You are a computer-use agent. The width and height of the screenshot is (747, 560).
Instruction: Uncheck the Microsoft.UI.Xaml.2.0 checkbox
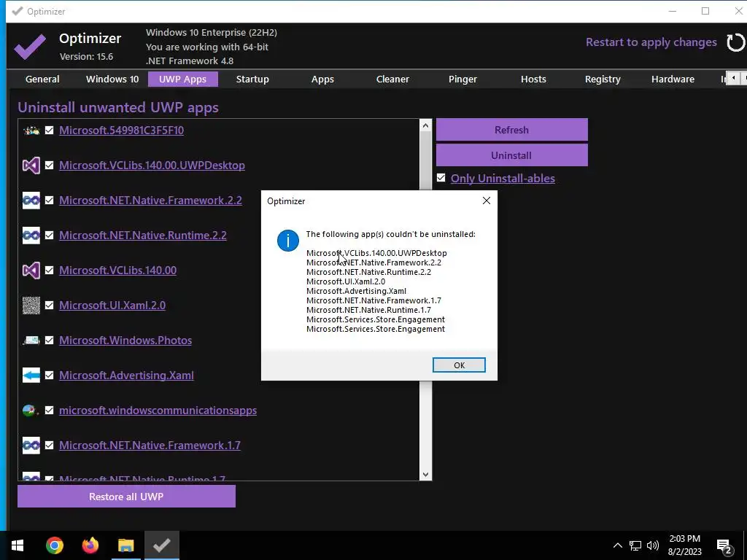[49, 306]
